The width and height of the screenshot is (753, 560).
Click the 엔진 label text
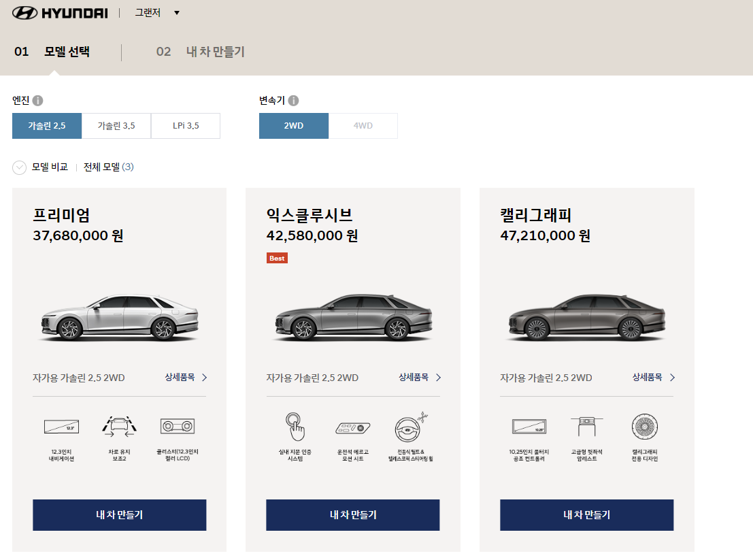pos(21,101)
